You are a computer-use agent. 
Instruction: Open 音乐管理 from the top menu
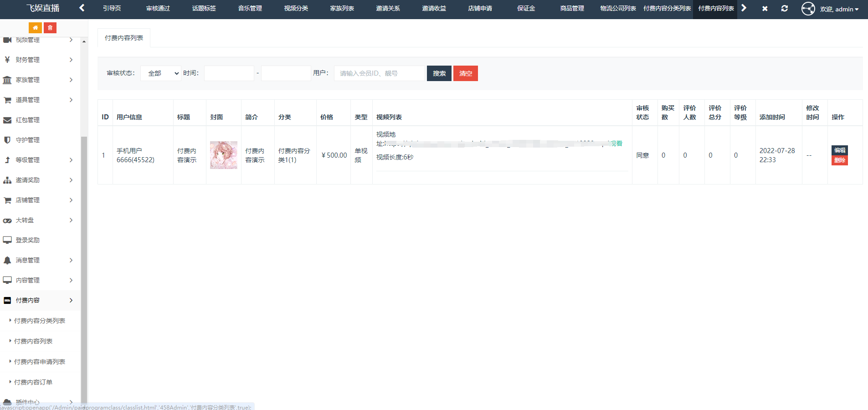click(249, 7)
